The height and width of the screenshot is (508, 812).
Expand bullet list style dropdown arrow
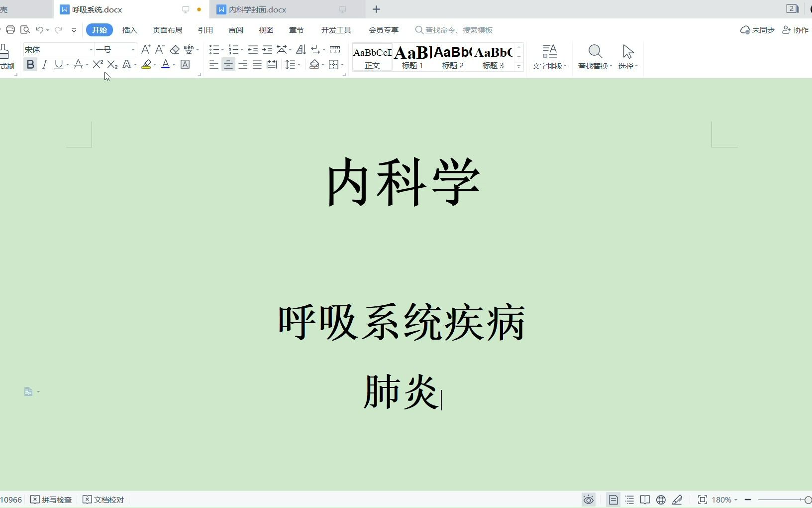(x=222, y=50)
